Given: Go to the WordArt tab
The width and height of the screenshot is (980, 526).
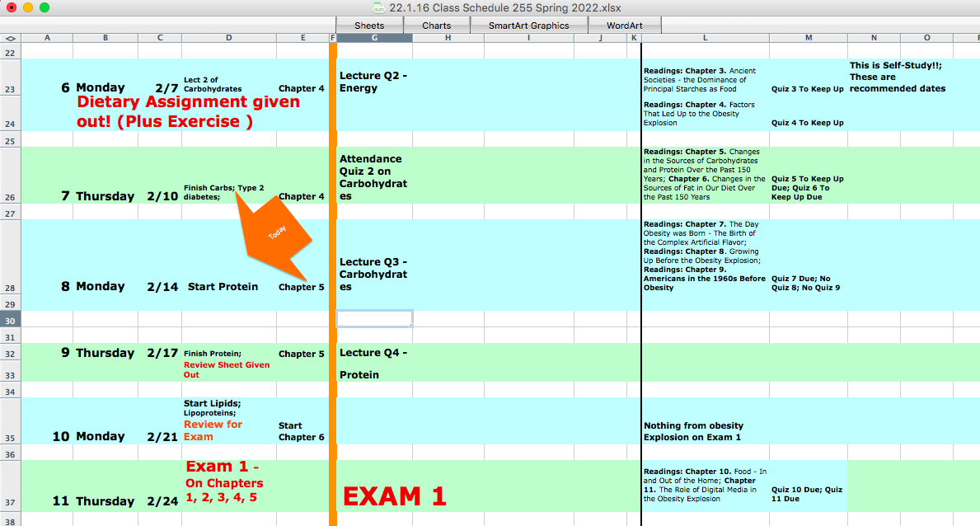Looking at the screenshot, I should (x=624, y=26).
